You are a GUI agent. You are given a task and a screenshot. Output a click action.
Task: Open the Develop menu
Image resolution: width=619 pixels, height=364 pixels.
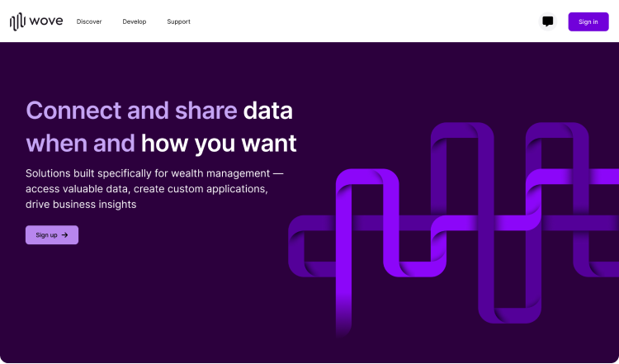click(135, 21)
